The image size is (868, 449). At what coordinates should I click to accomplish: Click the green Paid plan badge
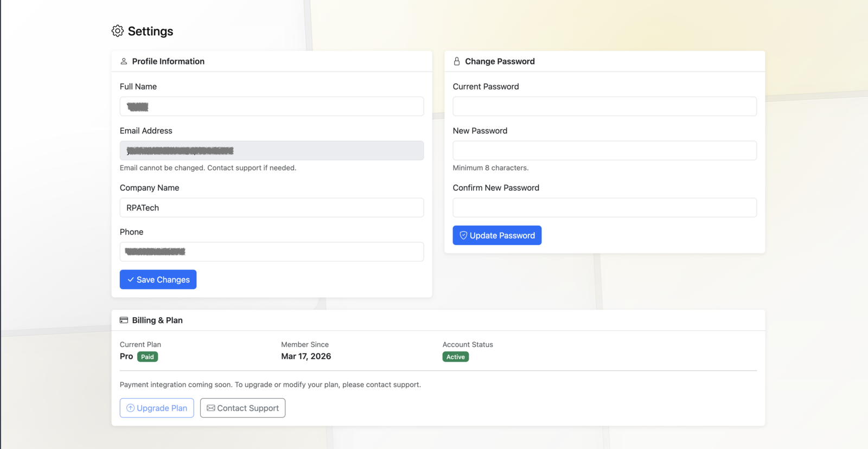(148, 357)
